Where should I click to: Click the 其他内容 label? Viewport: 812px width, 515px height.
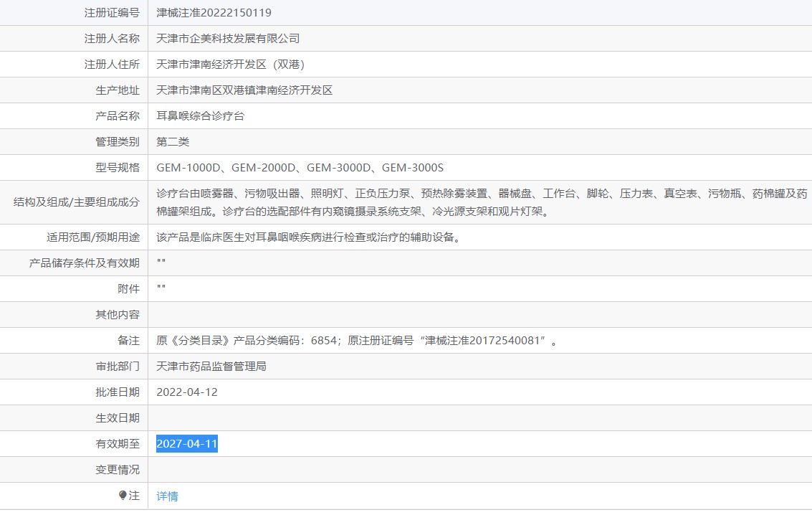pyautogui.click(x=118, y=315)
